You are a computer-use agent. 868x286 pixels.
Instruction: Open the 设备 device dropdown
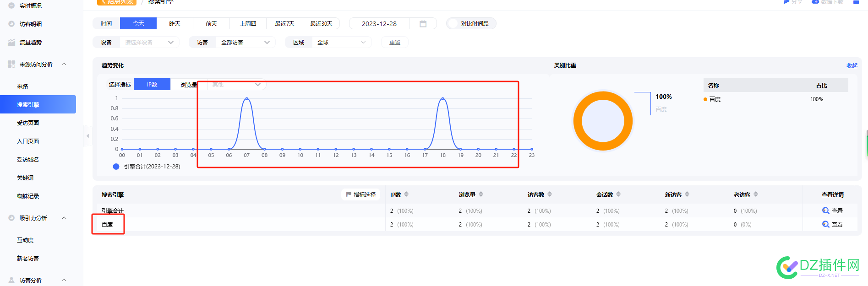[x=149, y=43]
